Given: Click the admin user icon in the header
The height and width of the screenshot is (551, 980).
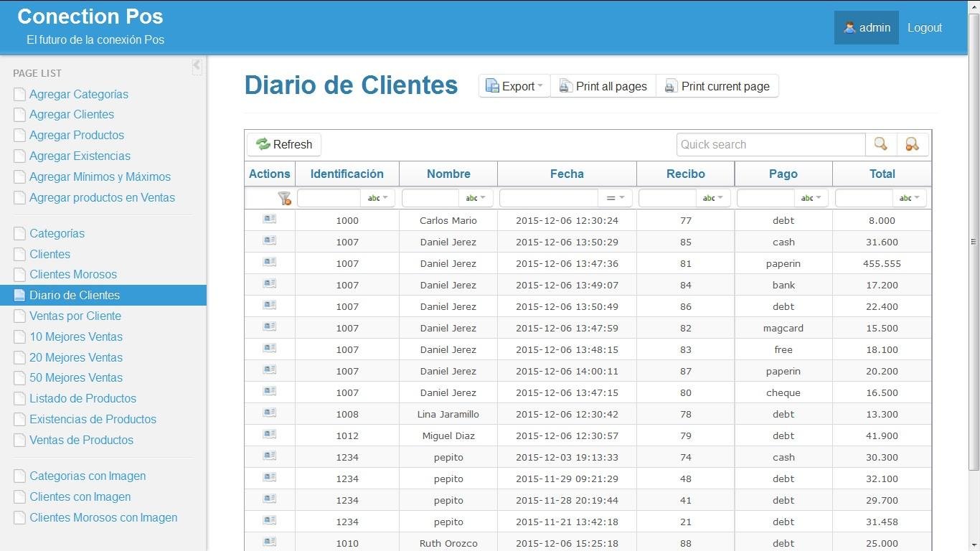Looking at the screenshot, I should (x=850, y=27).
